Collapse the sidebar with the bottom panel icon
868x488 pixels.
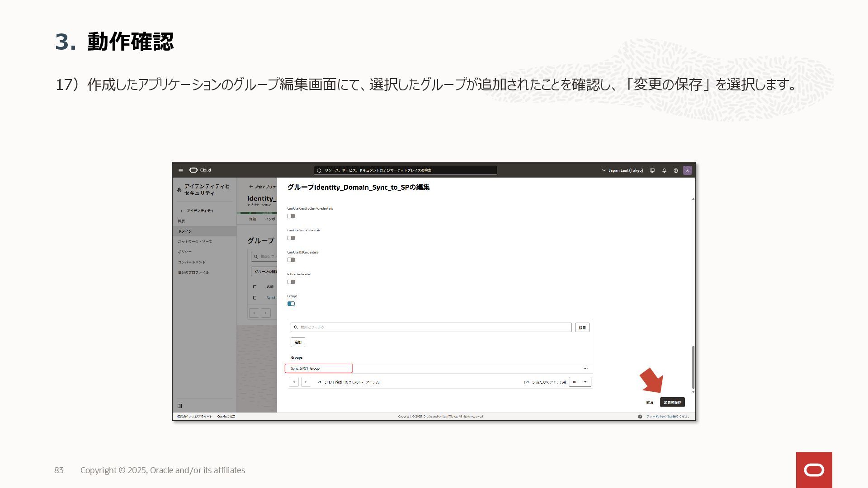tap(179, 406)
